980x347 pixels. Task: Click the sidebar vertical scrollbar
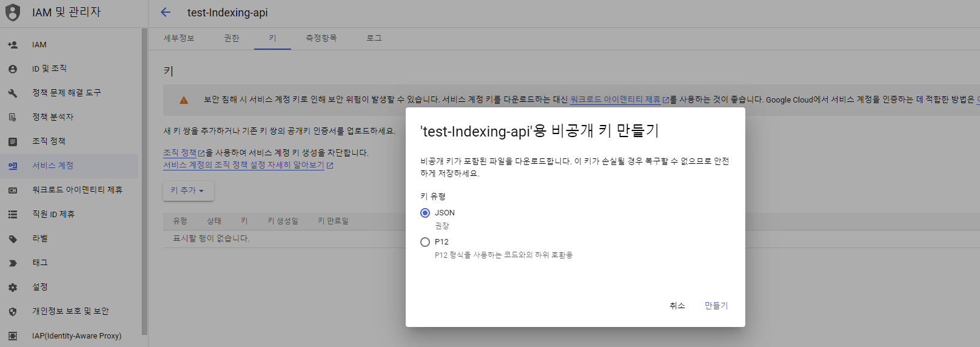tap(144, 181)
